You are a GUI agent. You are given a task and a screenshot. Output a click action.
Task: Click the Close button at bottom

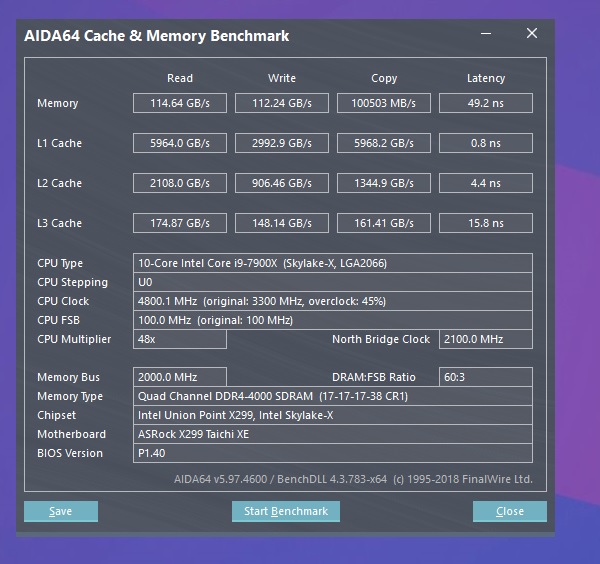[x=510, y=511]
